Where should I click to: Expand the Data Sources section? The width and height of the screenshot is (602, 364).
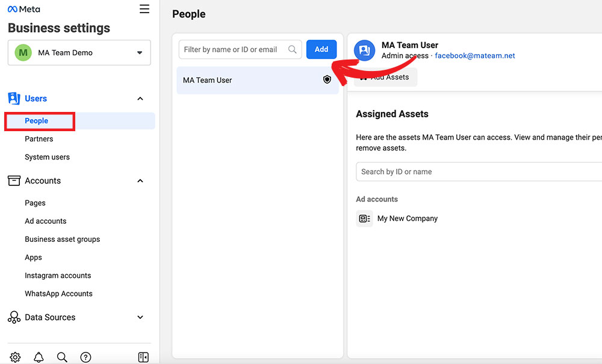click(x=140, y=317)
